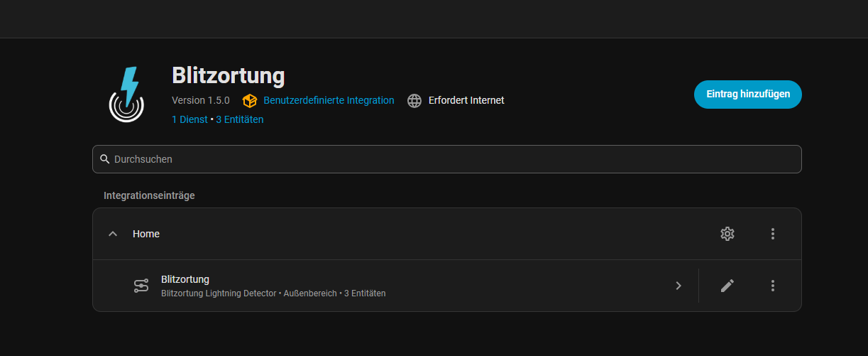Screen dimensions: 868x356
Task: Click the Blitzortung Lightning Detector description line
Action: tap(273, 293)
